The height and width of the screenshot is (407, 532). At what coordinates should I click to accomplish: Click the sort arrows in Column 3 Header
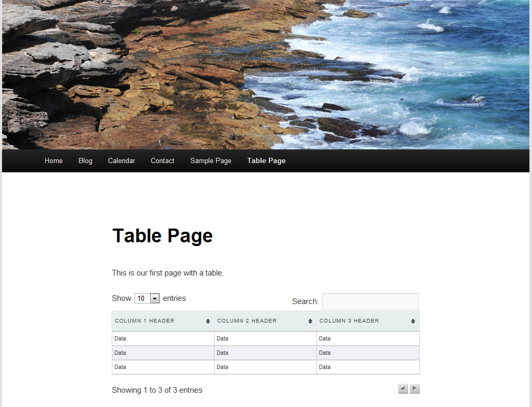(x=413, y=321)
